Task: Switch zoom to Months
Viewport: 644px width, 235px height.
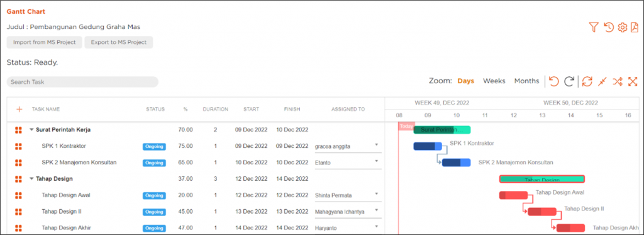Action: [x=526, y=81]
